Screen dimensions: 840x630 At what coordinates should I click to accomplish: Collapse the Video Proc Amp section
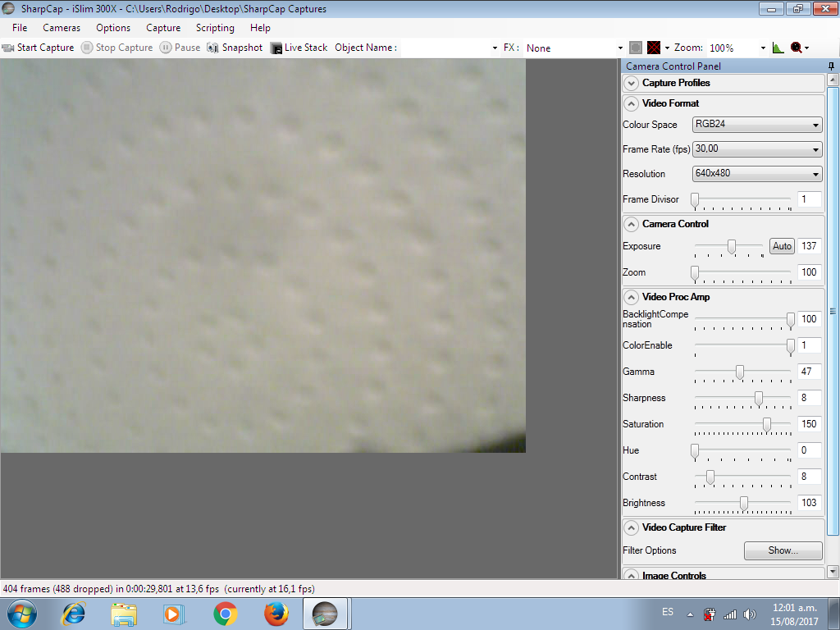tap(632, 297)
